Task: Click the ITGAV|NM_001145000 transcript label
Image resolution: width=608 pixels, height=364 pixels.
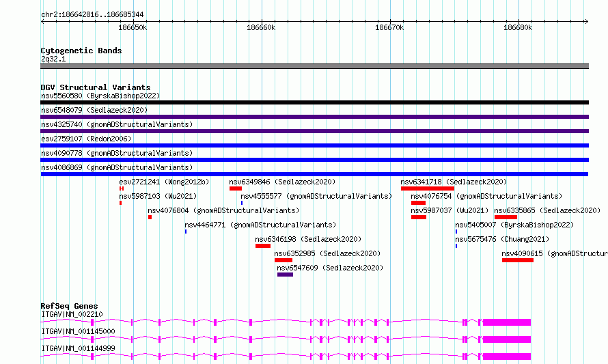Action: (x=79, y=331)
